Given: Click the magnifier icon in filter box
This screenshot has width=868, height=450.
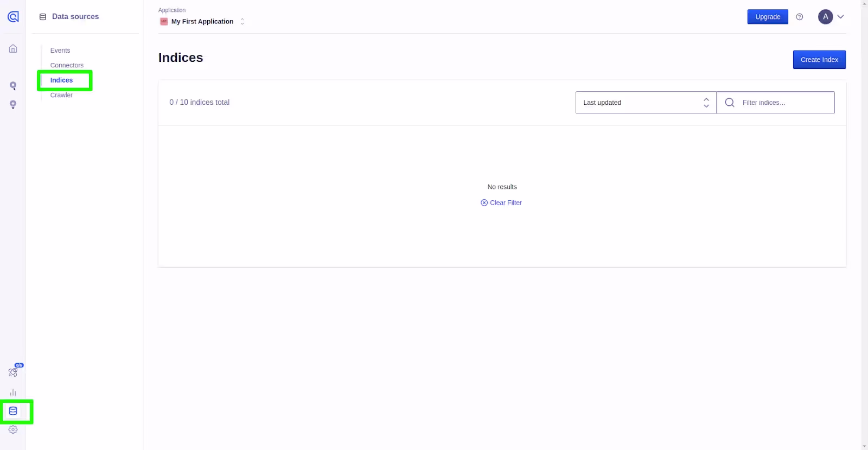Looking at the screenshot, I should tap(730, 103).
